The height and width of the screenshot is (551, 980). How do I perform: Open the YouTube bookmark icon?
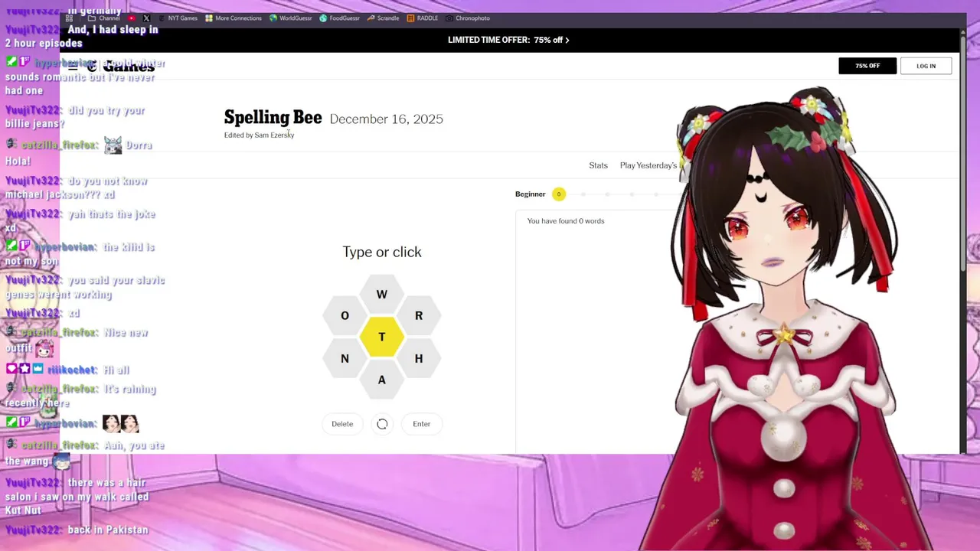tap(132, 18)
